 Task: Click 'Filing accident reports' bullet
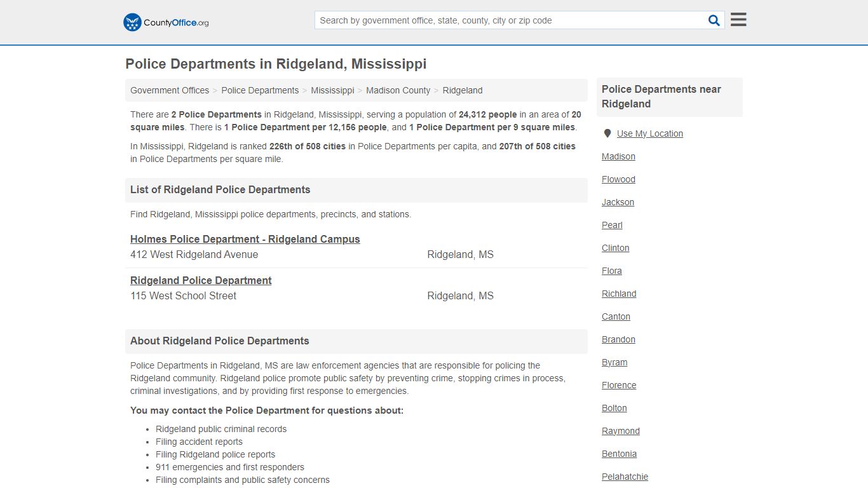[199, 442]
